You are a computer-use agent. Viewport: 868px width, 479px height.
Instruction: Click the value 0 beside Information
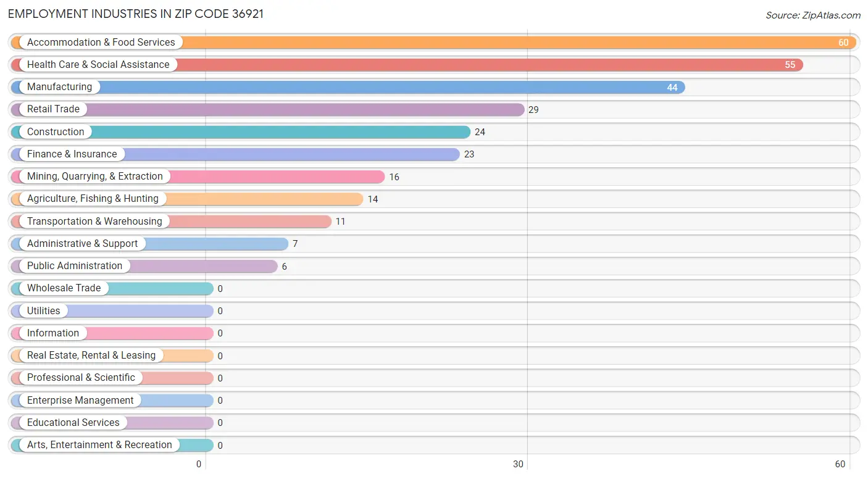point(220,333)
